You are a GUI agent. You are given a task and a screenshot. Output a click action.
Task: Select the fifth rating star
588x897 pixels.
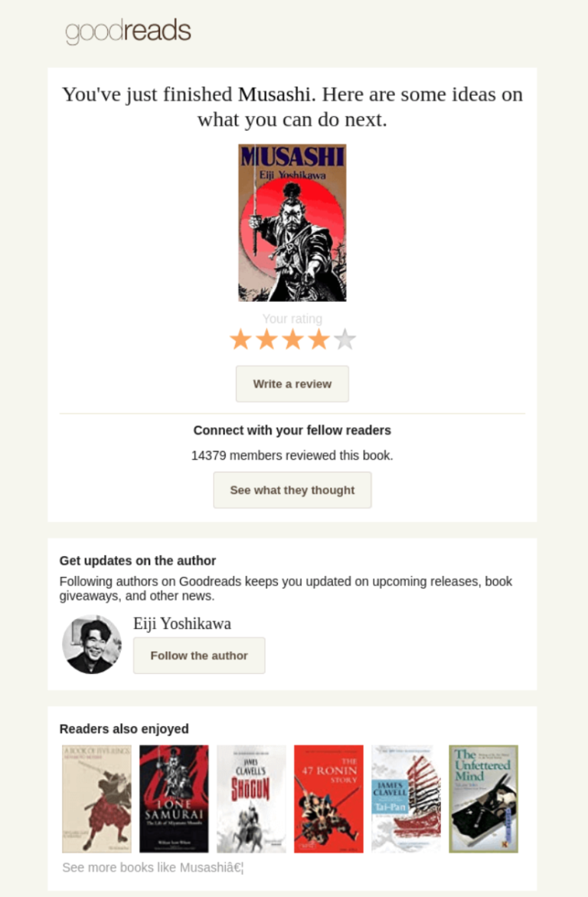[345, 339]
